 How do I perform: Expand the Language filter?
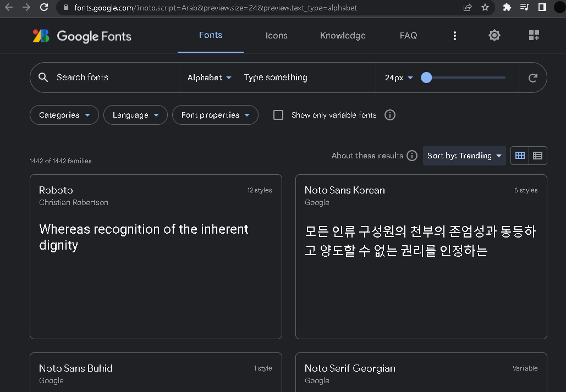pos(135,115)
